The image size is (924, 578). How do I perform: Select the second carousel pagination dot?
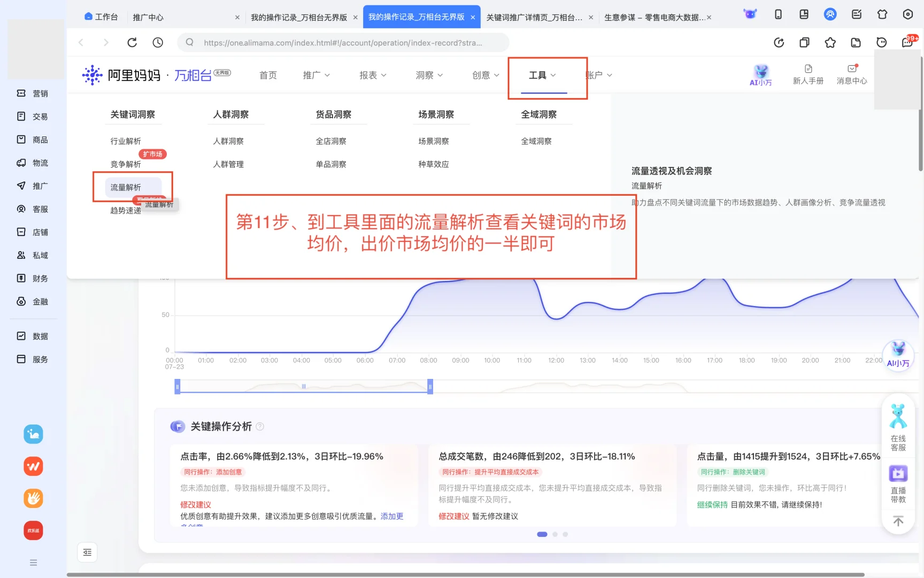pos(555,534)
